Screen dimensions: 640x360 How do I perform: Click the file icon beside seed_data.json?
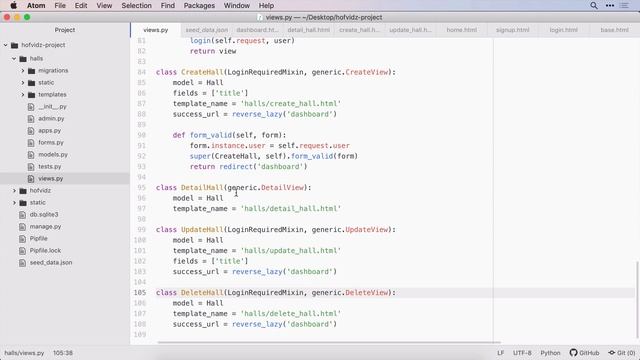[22, 262]
